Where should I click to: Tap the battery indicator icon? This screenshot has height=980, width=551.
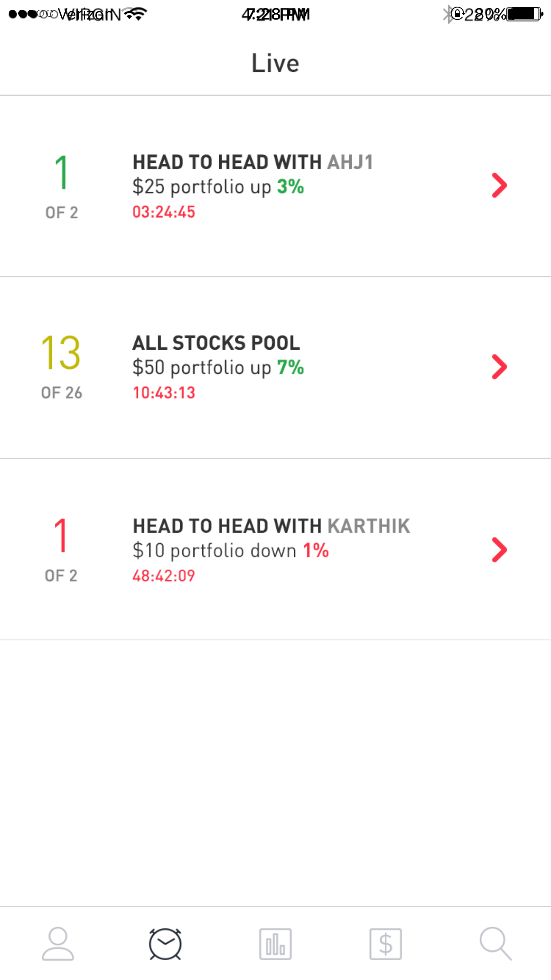click(x=525, y=14)
